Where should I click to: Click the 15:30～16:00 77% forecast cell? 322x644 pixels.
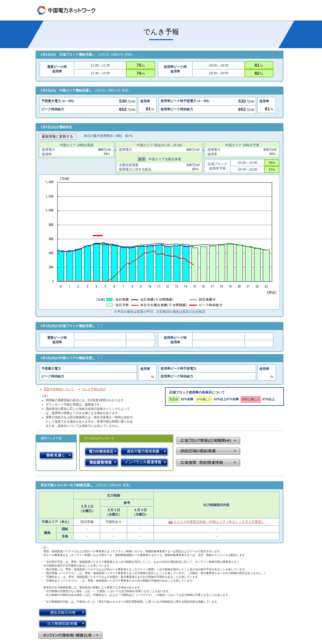[272, 170]
